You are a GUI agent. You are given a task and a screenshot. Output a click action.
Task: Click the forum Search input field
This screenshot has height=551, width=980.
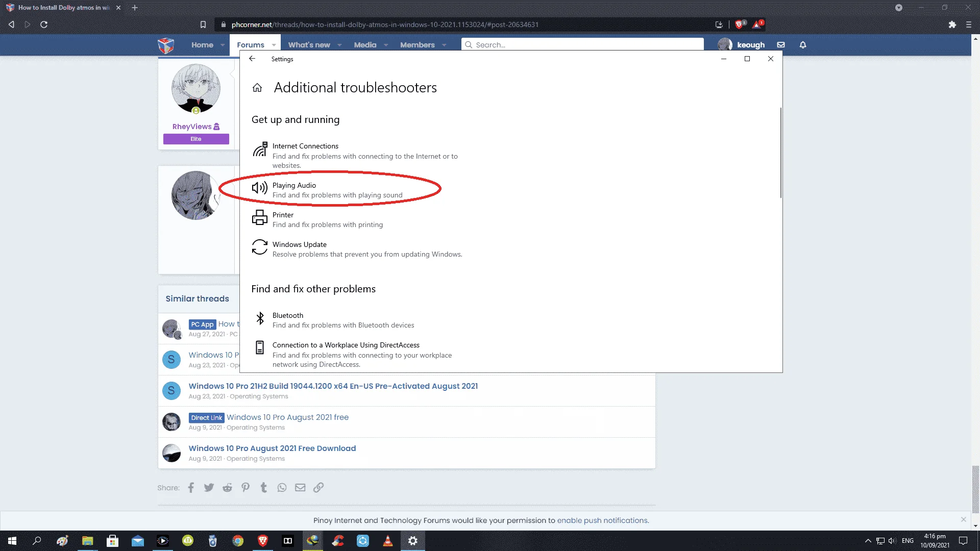[582, 45]
